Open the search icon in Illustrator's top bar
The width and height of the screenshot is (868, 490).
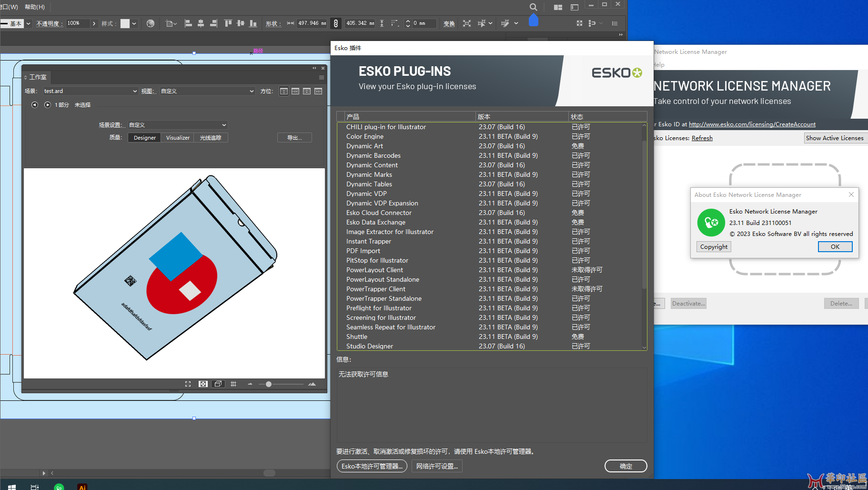534,7
